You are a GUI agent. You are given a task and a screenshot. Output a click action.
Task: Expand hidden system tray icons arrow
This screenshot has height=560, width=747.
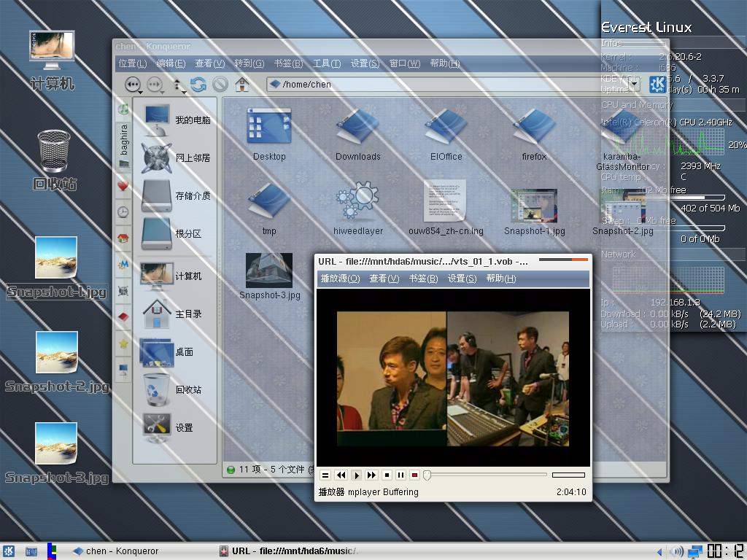point(659,553)
